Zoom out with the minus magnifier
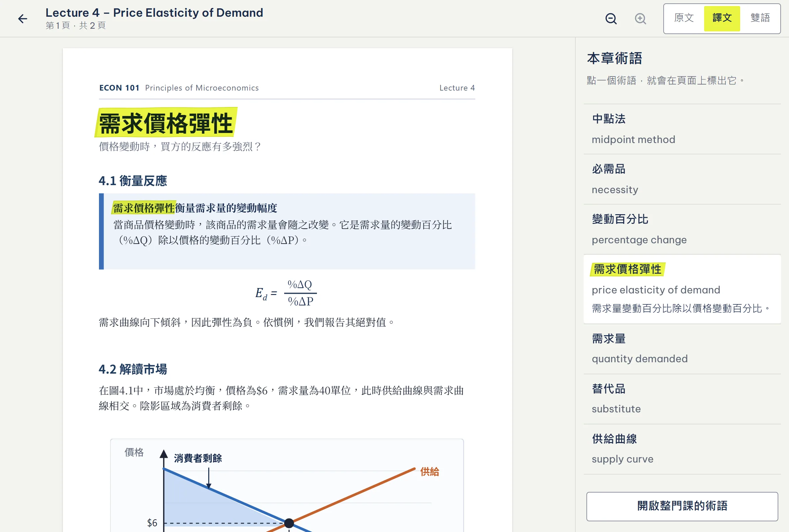789x532 pixels. click(611, 19)
